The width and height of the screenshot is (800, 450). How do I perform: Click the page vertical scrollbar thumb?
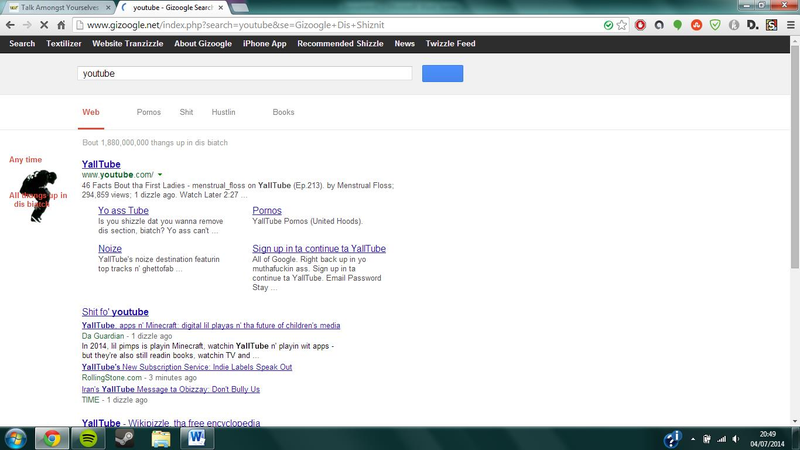click(x=795, y=156)
